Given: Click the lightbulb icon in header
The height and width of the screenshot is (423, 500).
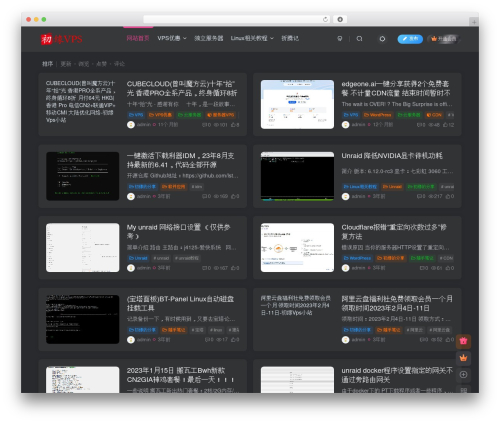Looking at the screenshot, I should click(x=340, y=39).
